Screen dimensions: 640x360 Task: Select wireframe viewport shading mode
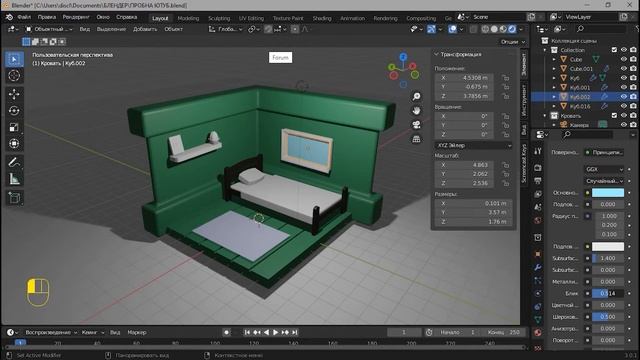coord(485,29)
